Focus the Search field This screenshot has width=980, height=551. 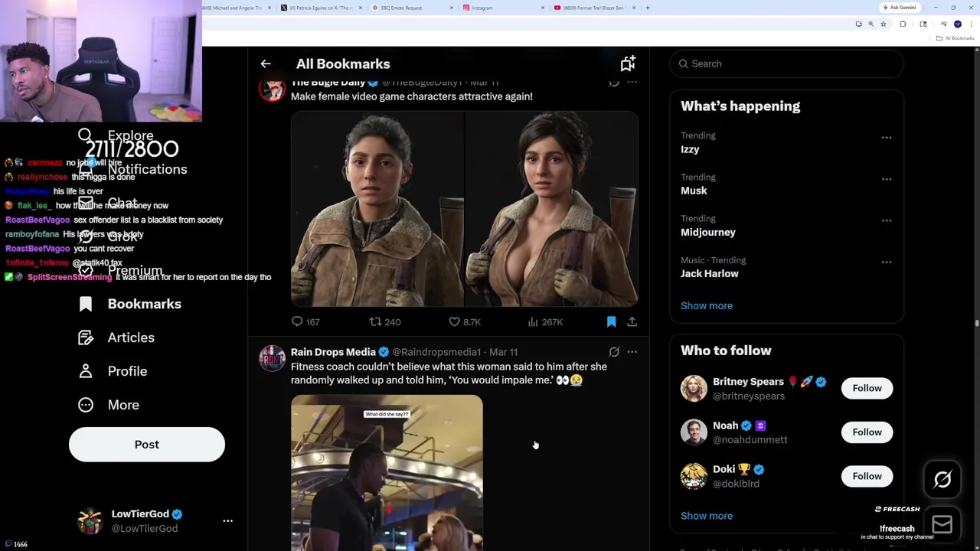coord(787,64)
